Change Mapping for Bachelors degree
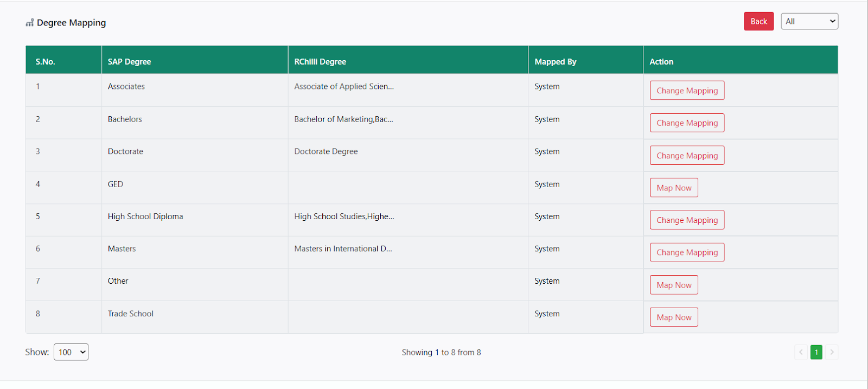Image resolution: width=868 pixels, height=389 pixels. coord(687,123)
